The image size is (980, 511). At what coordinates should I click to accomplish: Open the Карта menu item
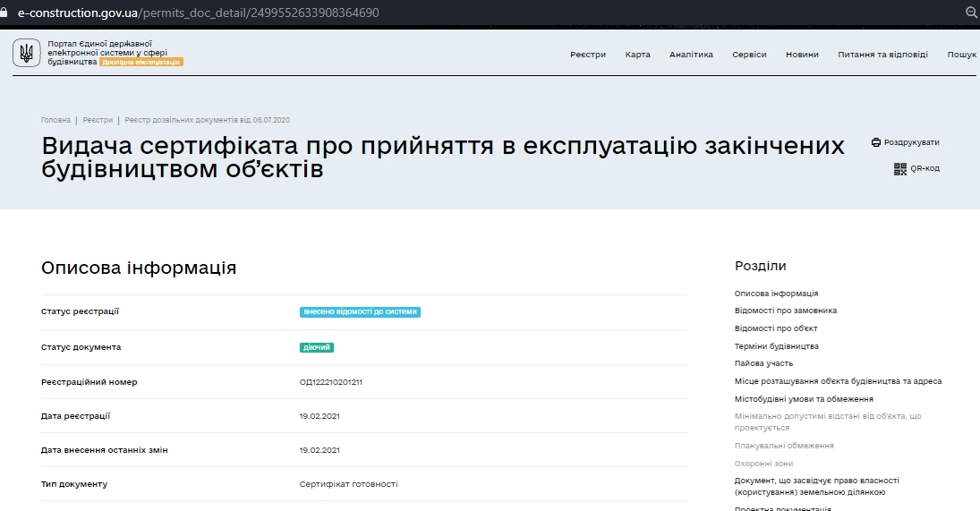coord(637,55)
